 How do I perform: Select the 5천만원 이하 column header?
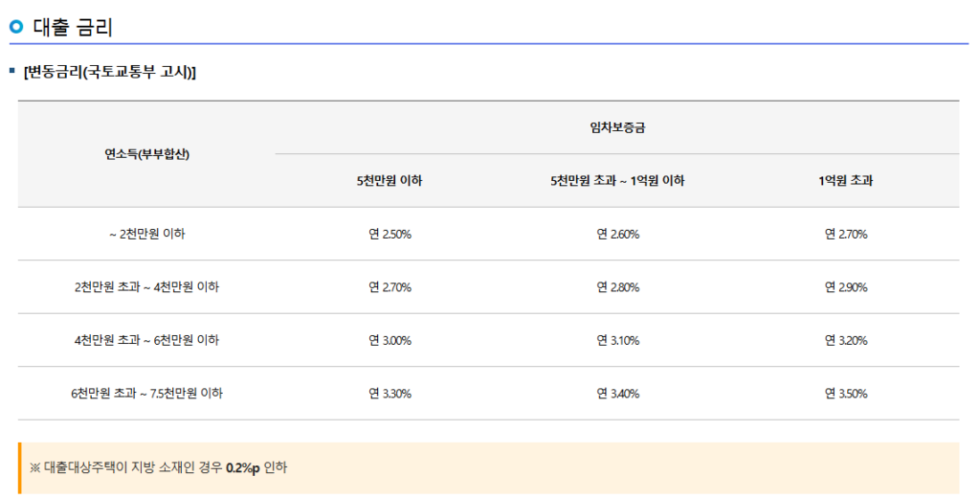(390, 181)
